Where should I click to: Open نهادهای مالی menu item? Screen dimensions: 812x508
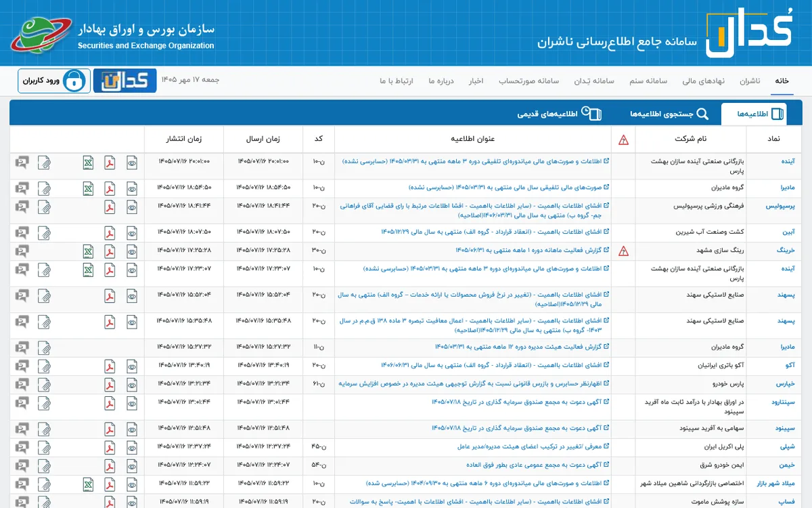coord(703,81)
